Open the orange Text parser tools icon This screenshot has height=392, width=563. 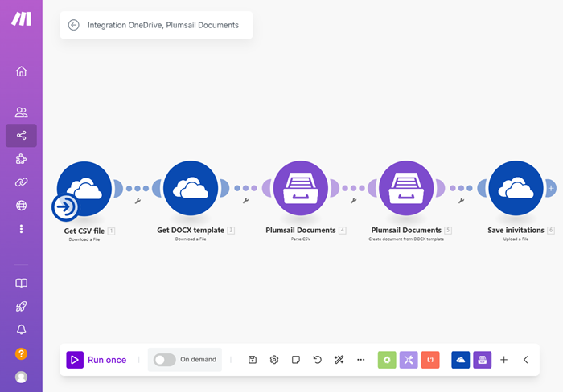pyautogui.click(x=430, y=360)
